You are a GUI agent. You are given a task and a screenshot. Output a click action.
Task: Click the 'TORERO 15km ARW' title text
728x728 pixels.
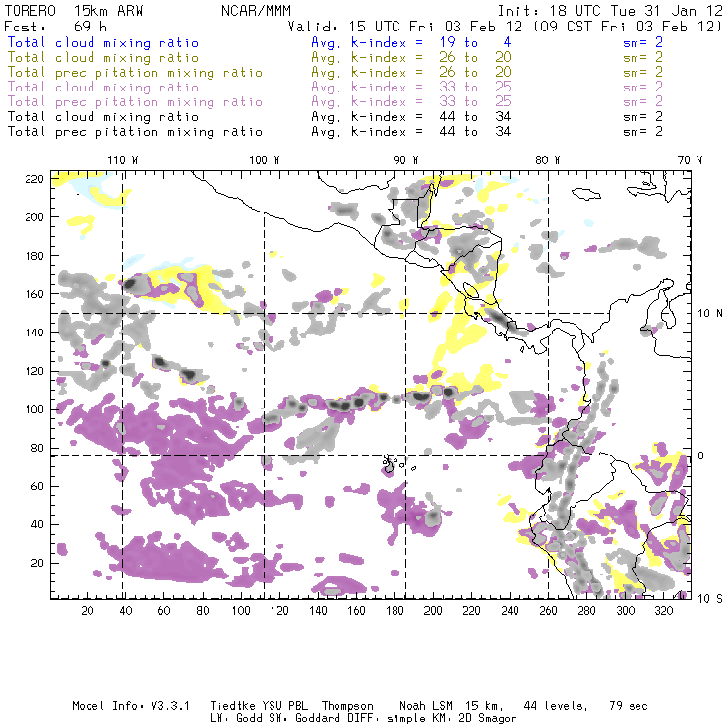click(74, 11)
